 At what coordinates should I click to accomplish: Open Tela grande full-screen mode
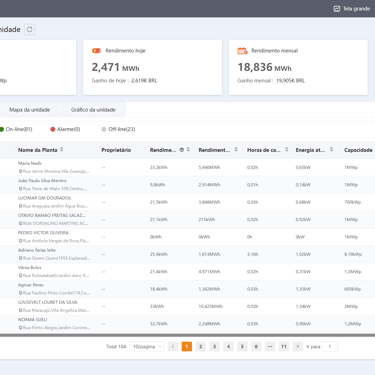[x=352, y=9]
